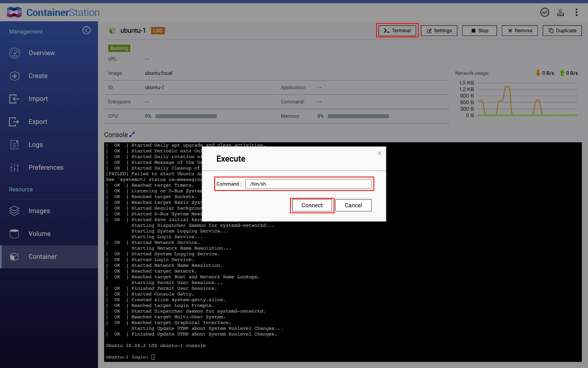
Task: Collapse the Management sidebar panel
Action: pyautogui.click(x=86, y=30)
